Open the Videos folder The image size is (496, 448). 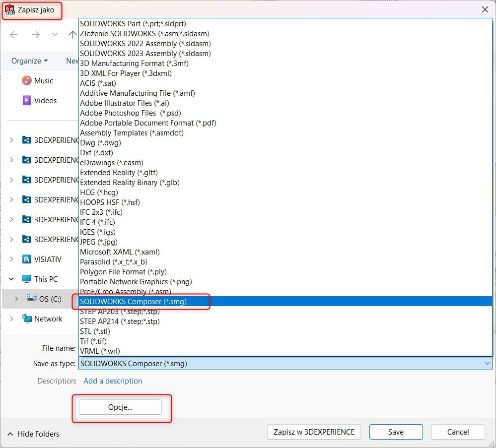coord(45,101)
